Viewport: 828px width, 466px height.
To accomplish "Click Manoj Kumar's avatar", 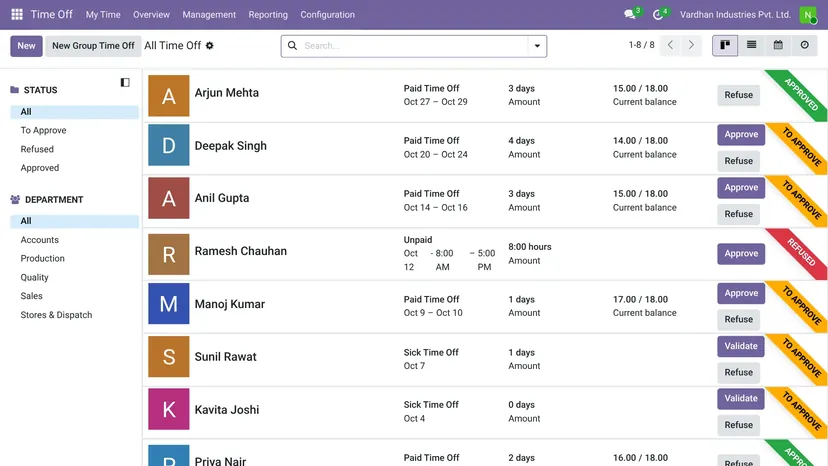I will coord(168,304).
